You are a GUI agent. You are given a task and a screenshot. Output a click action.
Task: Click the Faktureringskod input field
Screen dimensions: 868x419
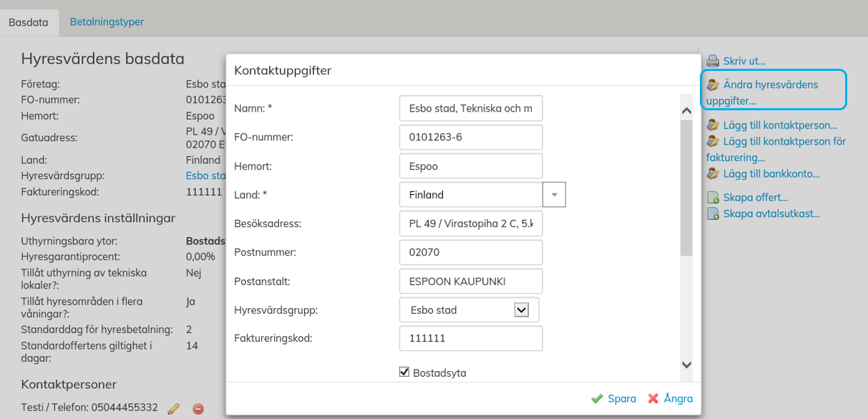470,338
